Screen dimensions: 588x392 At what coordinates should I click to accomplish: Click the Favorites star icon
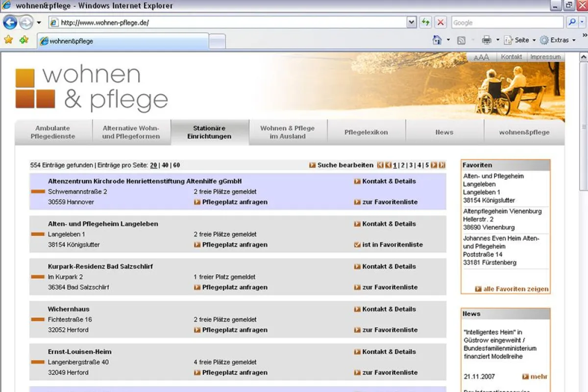point(8,40)
